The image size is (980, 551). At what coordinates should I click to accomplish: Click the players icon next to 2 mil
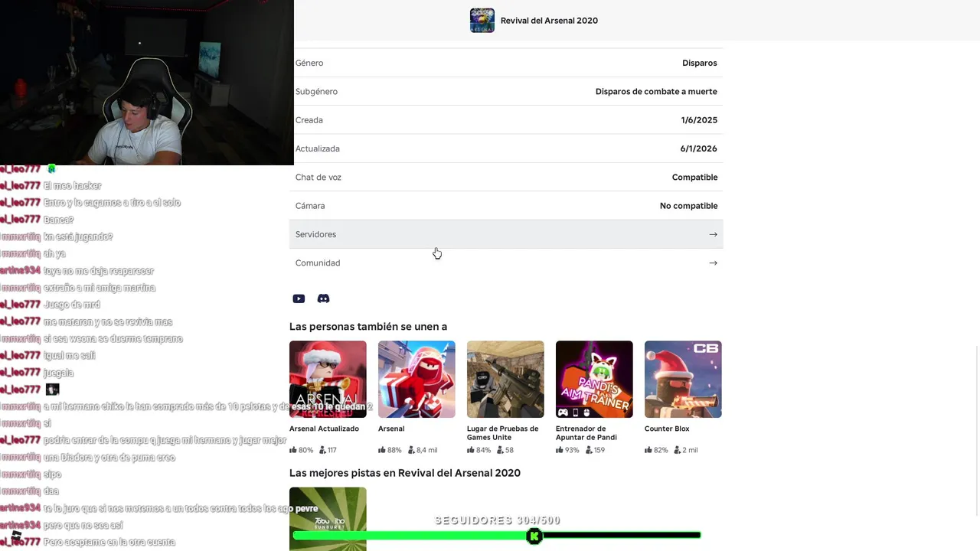678,450
